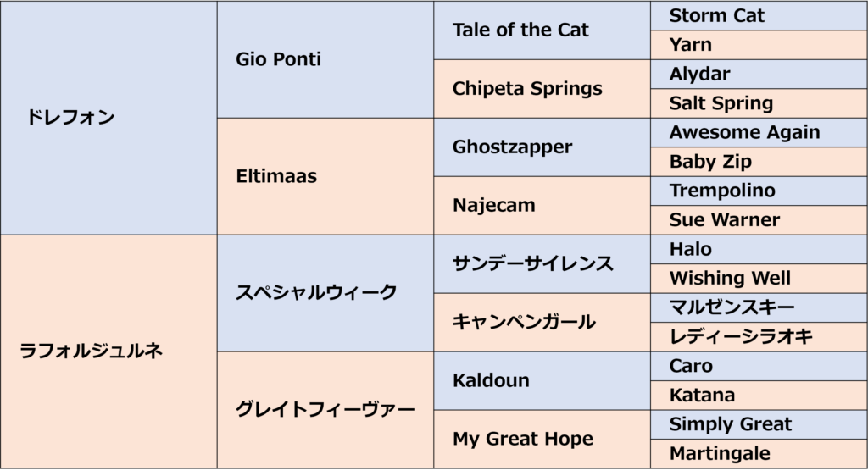
Task: Click the Storm Cat cell
Action: (759, 15)
